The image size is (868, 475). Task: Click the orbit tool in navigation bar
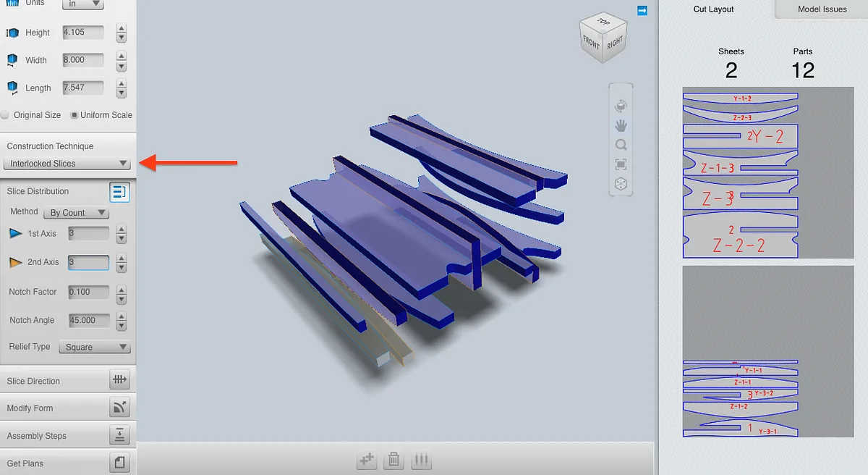(x=621, y=106)
